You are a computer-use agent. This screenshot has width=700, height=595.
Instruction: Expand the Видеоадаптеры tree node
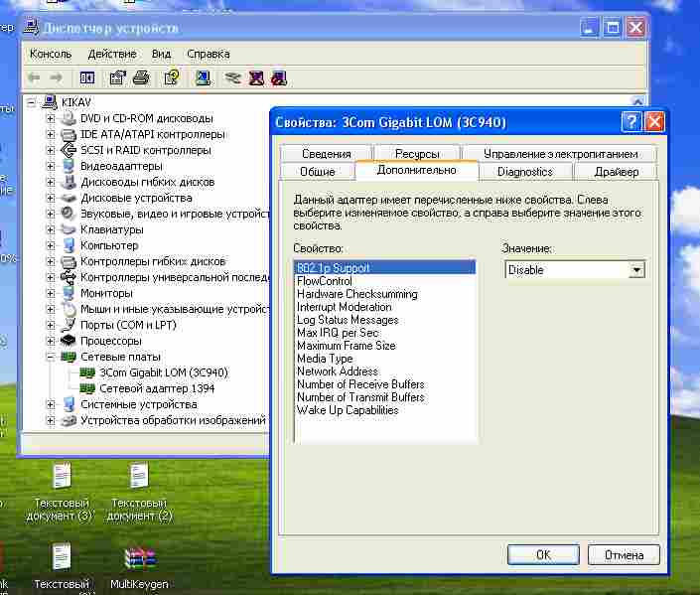point(51,166)
